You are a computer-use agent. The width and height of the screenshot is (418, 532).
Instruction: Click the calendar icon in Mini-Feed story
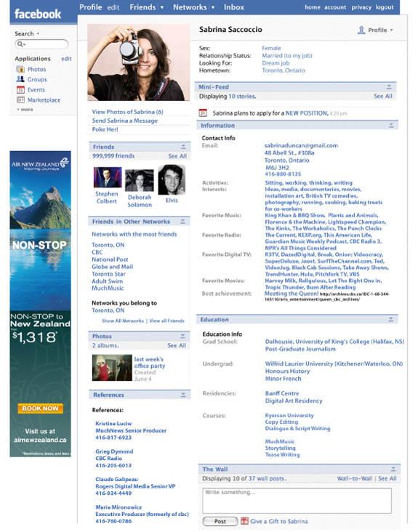point(203,113)
